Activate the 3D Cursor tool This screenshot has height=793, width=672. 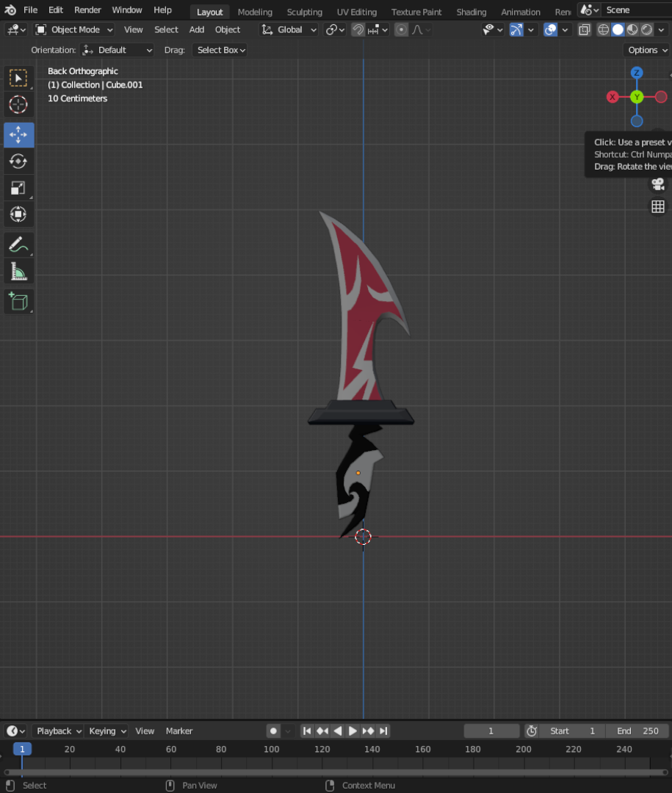18,105
